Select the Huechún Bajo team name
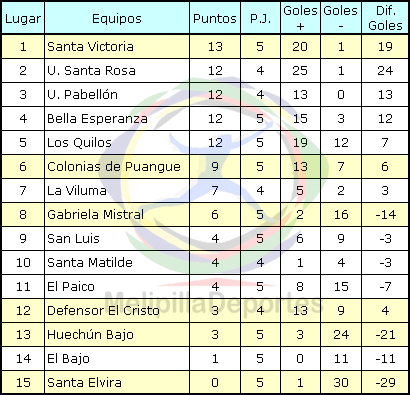 click(x=90, y=335)
